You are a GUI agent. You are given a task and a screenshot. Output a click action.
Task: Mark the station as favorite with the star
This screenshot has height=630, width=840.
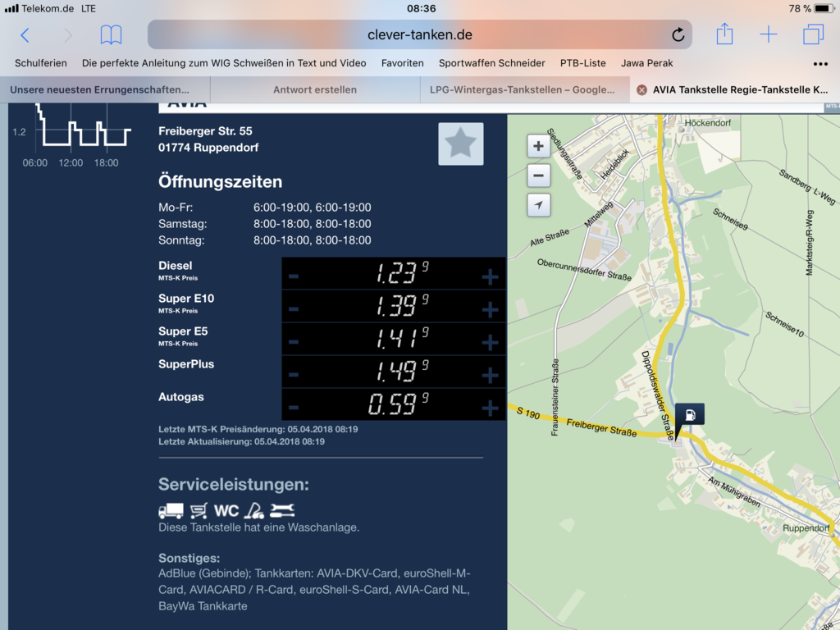click(461, 144)
